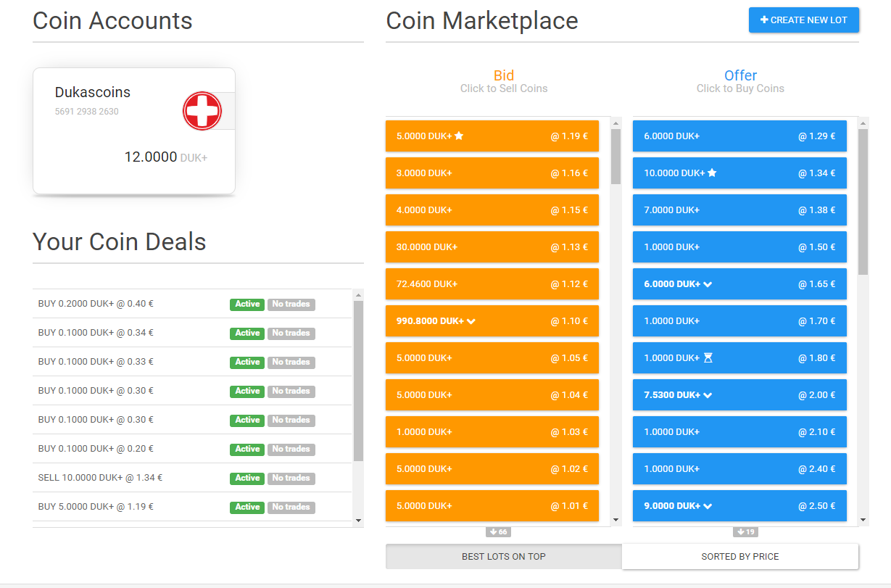Switch to Best Lots On Top view
The image size is (891, 588).
coord(504,557)
